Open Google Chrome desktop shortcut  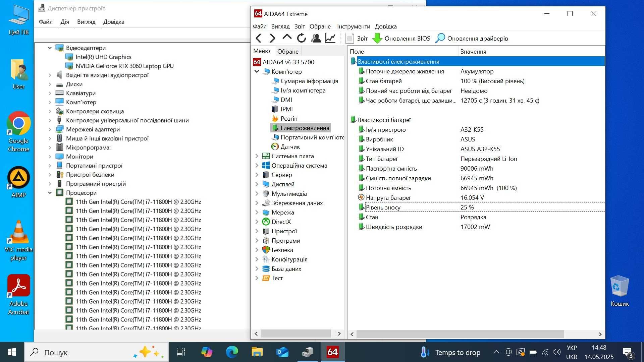point(18,131)
